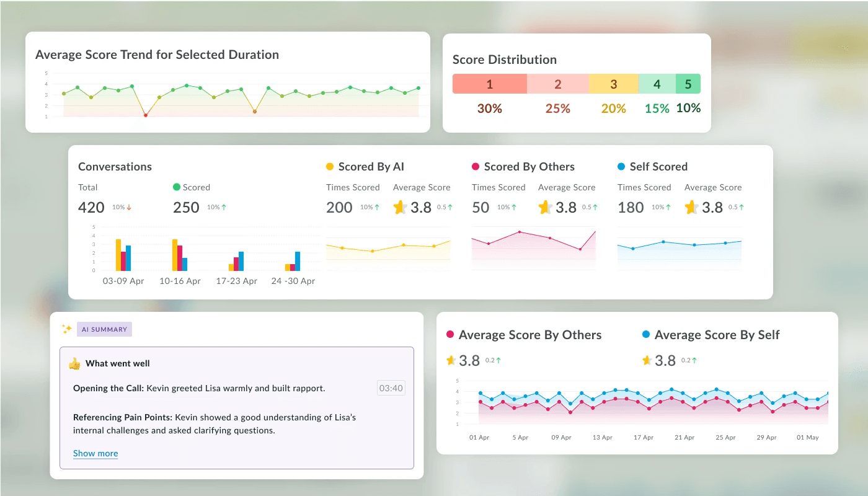Click the Average Score Trend for Selected Duration title

pos(157,55)
